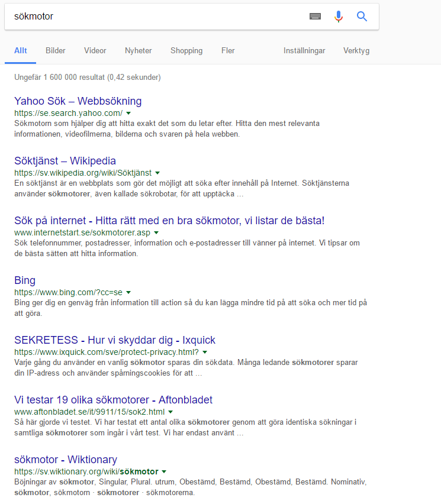Expand dropdown arrow beside sv.wikipedia.org URL
441x504 pixels.
point(157,173)
